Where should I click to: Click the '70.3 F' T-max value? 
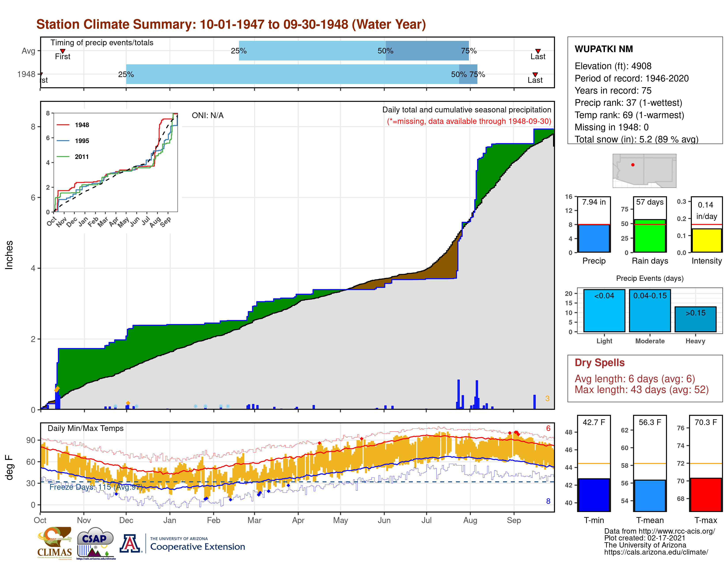[706, 422]
